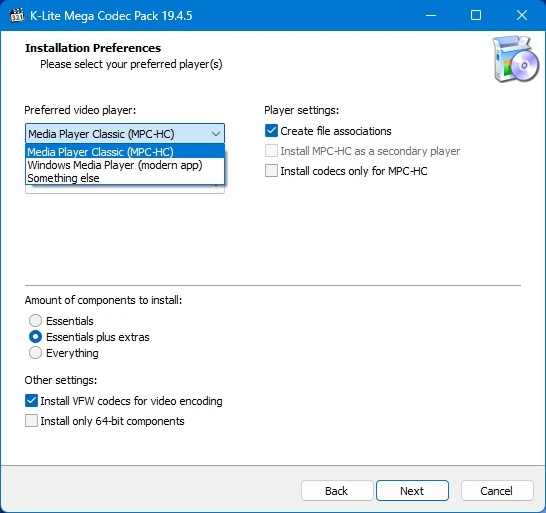Uncheck Create file associations
546x513 pixels.
pyautogui.click(x=271, y=131)
